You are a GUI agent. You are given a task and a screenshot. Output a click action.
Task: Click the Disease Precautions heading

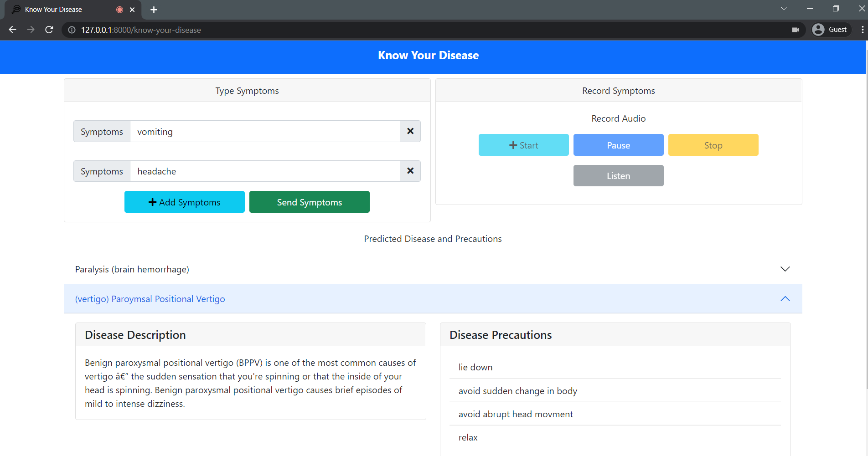(501, 335)
